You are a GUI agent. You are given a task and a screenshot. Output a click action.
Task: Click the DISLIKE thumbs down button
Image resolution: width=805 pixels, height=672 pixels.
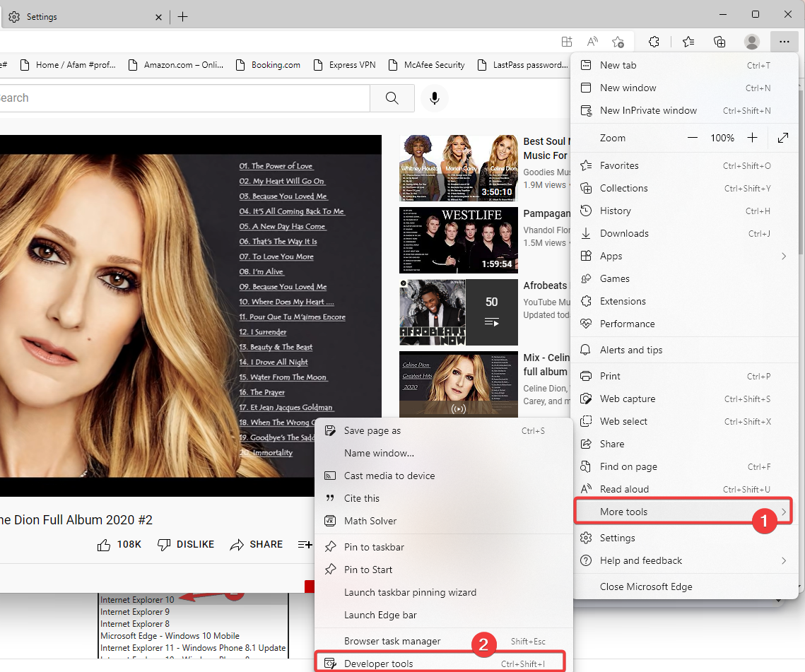tap(185, 545)
